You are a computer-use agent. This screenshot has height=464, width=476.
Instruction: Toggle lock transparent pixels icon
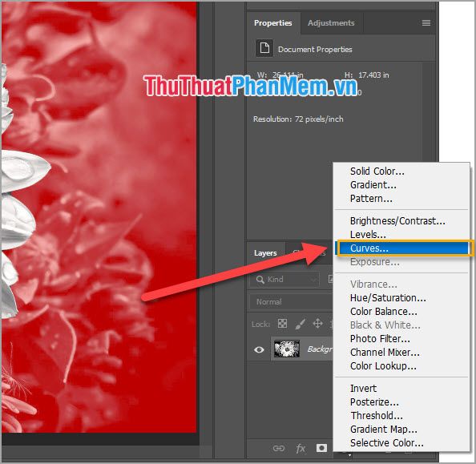tap(282, 324)
